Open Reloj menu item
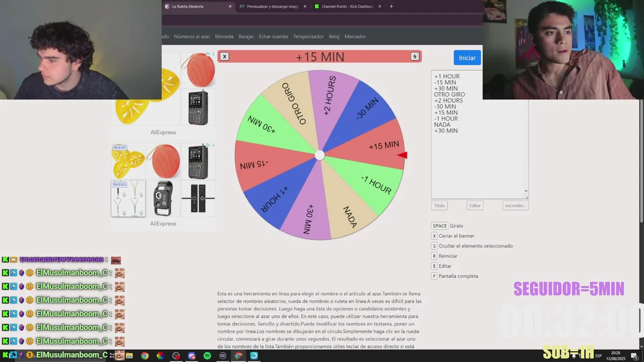 tap(334, 36)
